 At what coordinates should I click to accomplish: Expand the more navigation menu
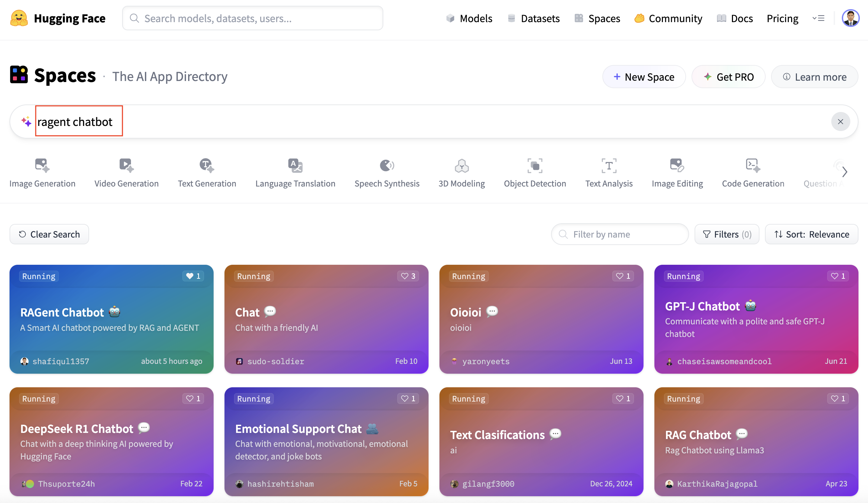click(x=818, y=18)
